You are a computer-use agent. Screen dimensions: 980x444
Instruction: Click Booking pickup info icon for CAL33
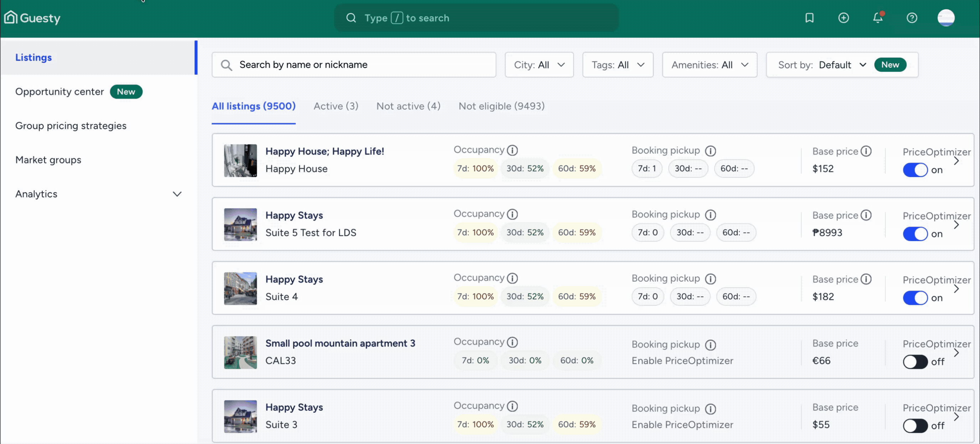pyautogui.click(x=710, y=345)
